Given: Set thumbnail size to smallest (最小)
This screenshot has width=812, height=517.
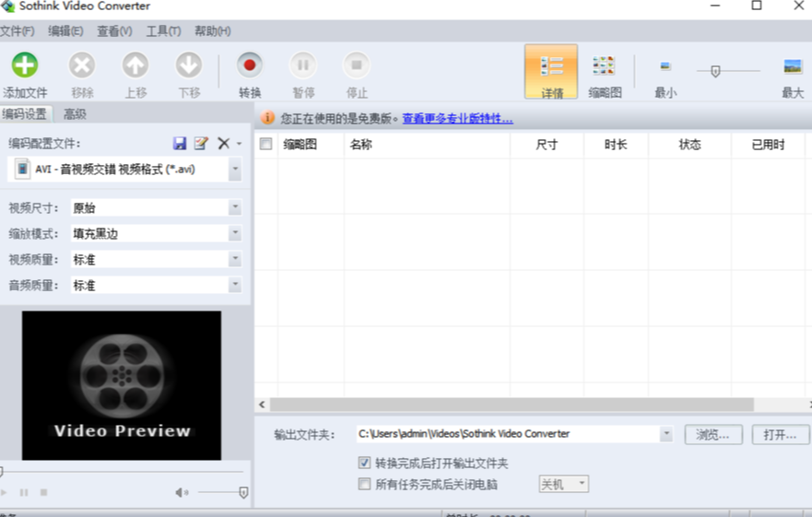Looking at the screenshot, I should tap(665, 66).
